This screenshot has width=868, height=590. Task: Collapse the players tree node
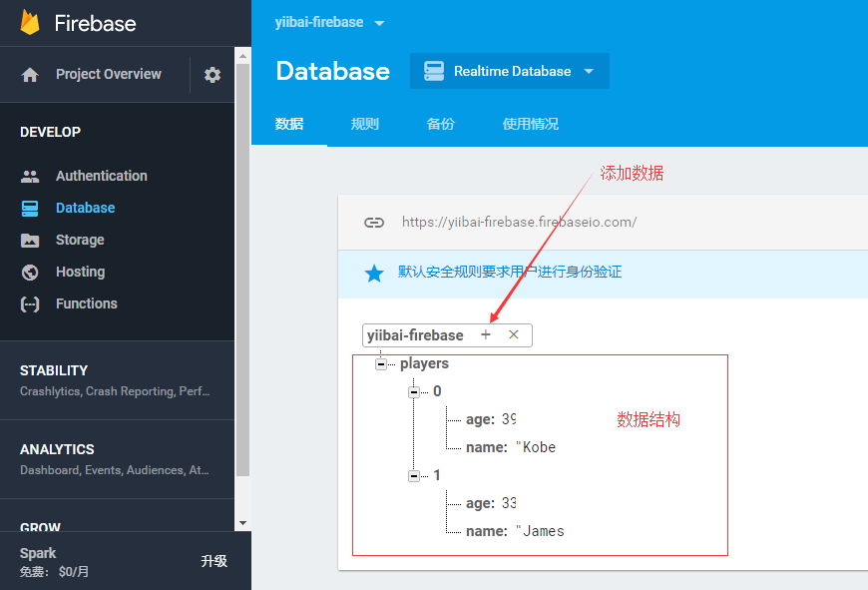click(381, 364)
